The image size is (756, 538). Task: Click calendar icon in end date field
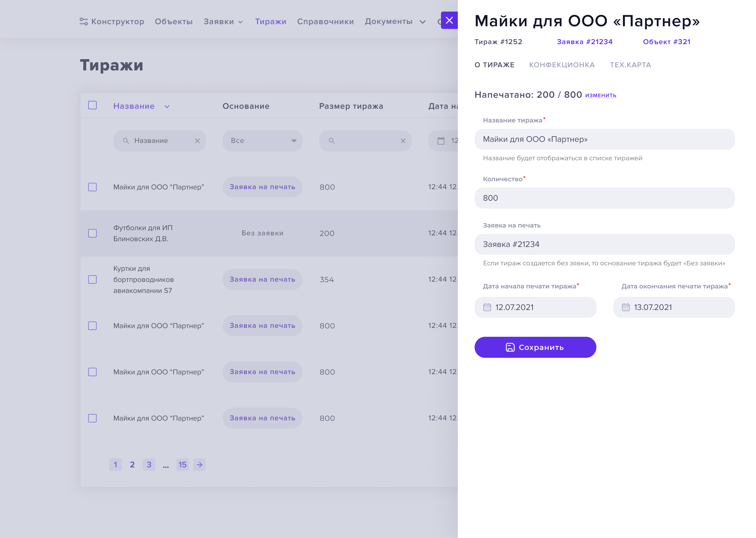625,307
